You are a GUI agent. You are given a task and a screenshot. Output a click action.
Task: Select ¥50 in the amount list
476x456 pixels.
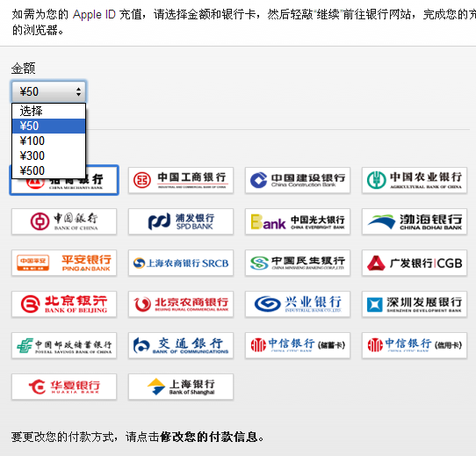48,126
